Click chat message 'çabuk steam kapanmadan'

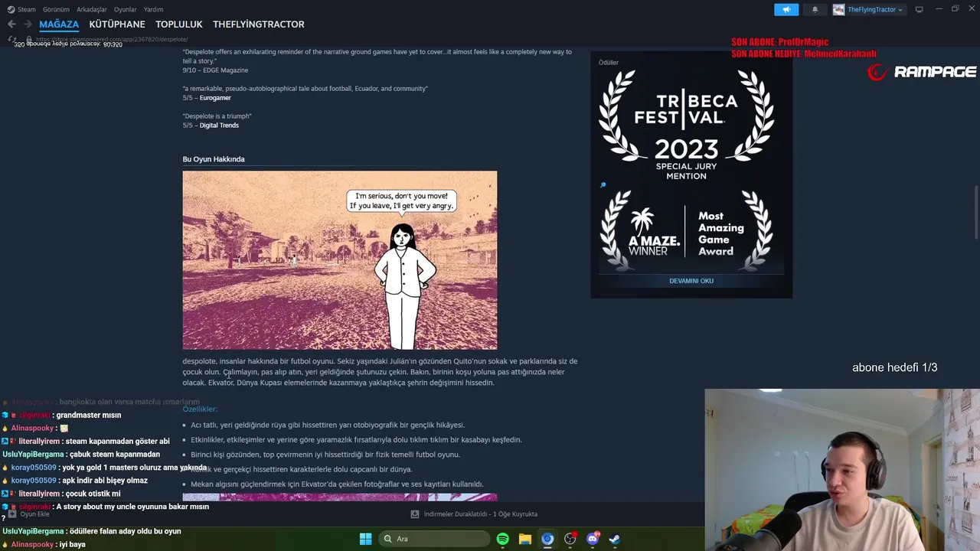click(113, 455)
